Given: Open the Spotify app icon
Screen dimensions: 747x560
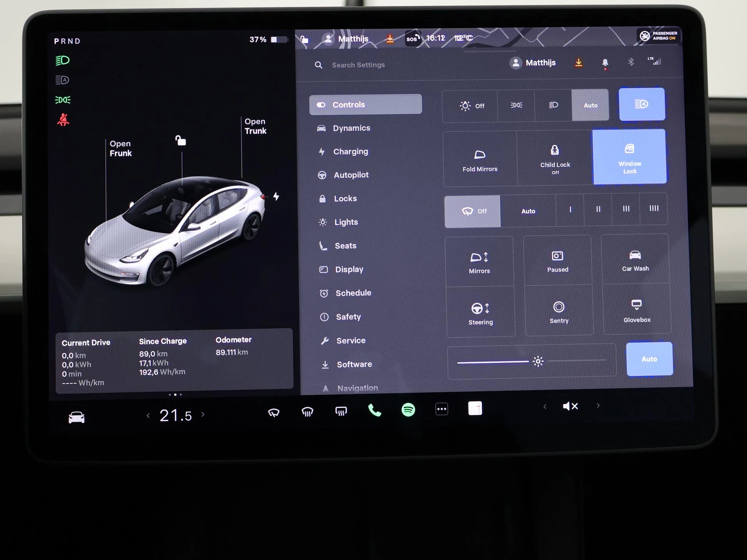Looking at the screenshot, I should (408, 409).
